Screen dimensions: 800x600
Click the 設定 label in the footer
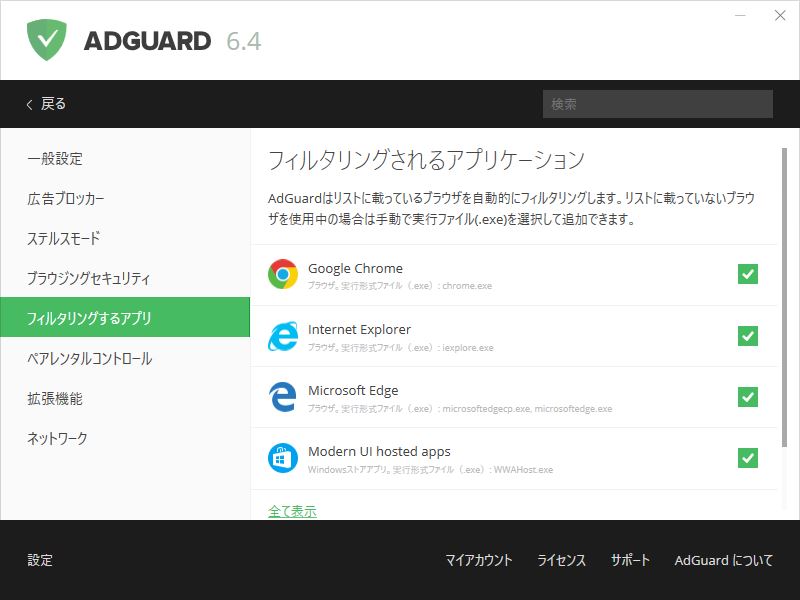tap(40, 560)
